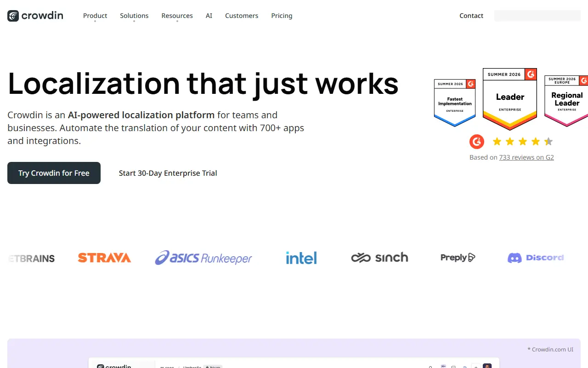This screenshot has height=368, width=588.
Task: Open the Sinch customer logo
Action: (x=379, y=258)
